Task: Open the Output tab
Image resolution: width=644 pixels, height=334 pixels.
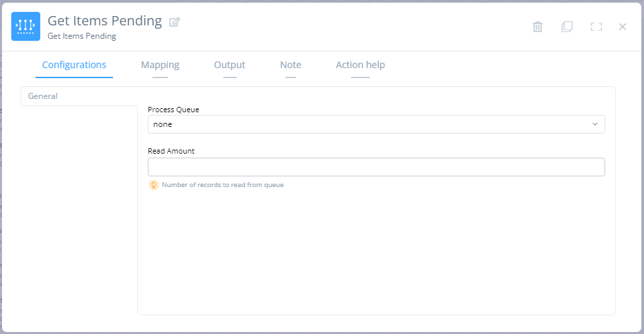Action: point(229,65)
